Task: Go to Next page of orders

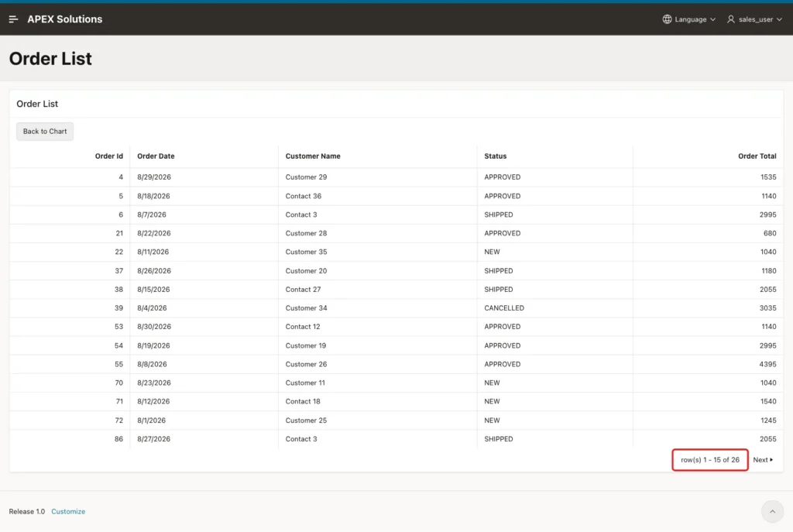Action: (763, 460)
